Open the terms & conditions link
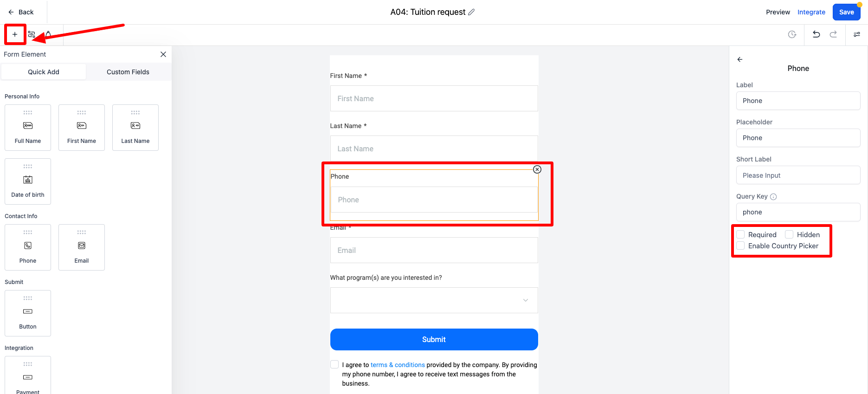The image size is (868, 394). [398, 365]
